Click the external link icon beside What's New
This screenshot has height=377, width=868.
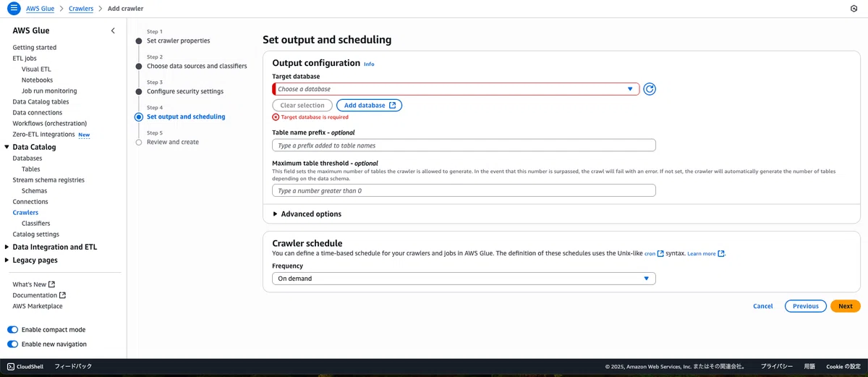(51, 284)
